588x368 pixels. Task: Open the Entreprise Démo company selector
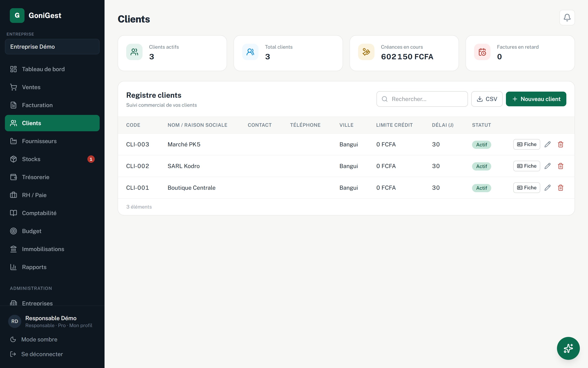[52, 47]
